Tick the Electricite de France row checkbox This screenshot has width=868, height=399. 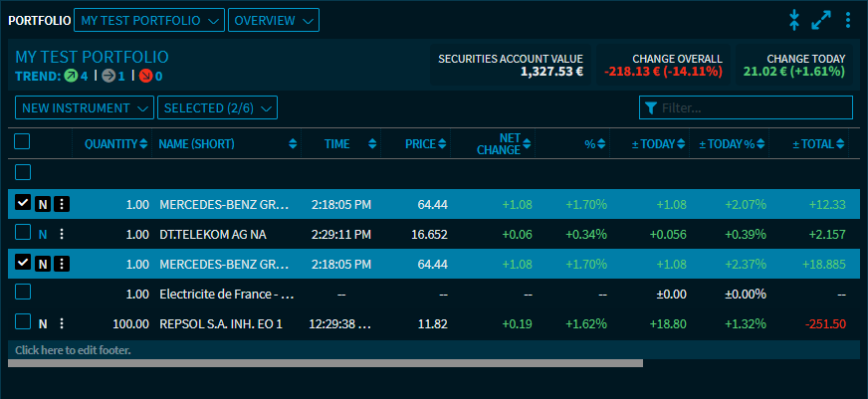pos(23,292)
